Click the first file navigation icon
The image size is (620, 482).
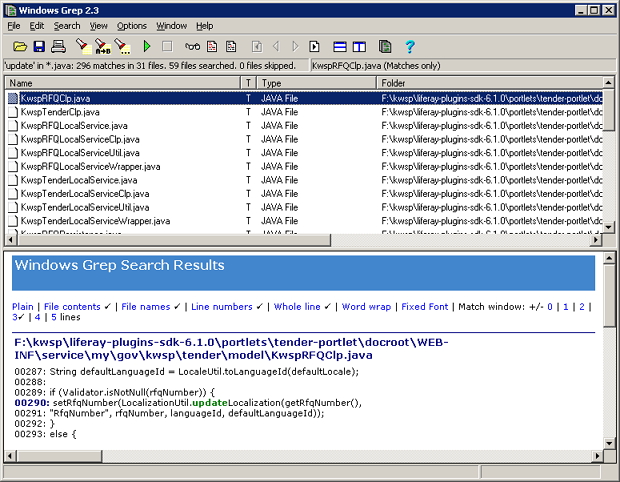[257, 47]
